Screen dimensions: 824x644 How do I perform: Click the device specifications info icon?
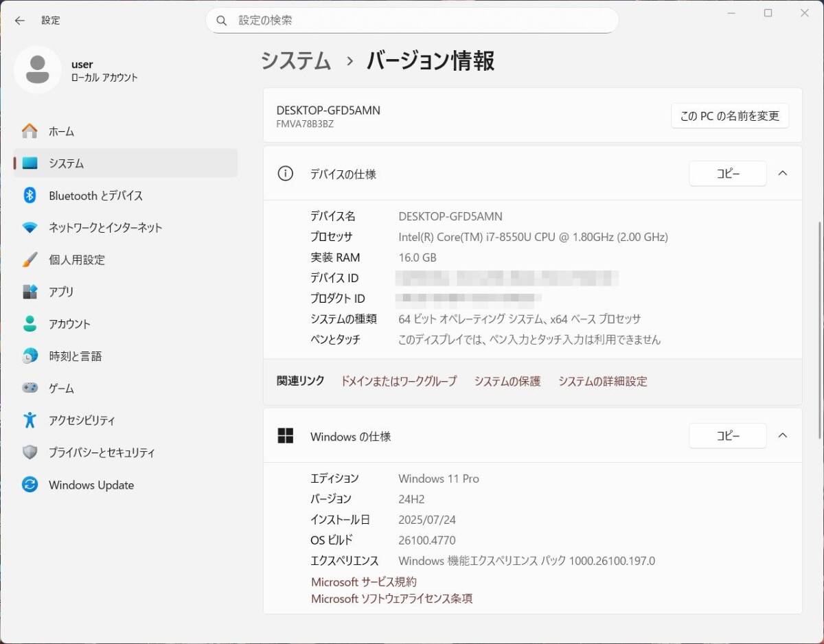click(285, 174)
